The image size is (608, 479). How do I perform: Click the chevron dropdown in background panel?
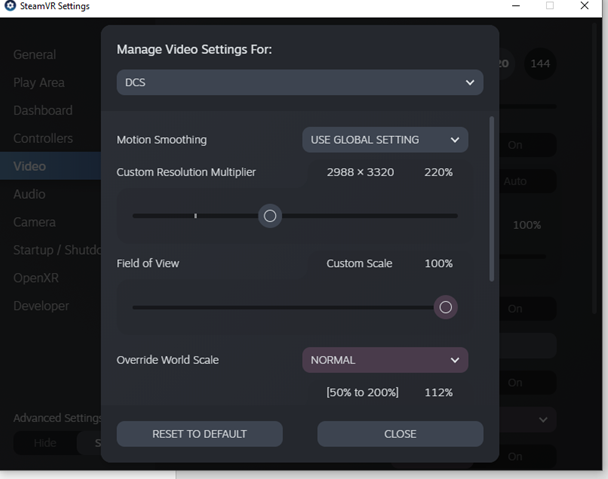click(x=543, y=420)
